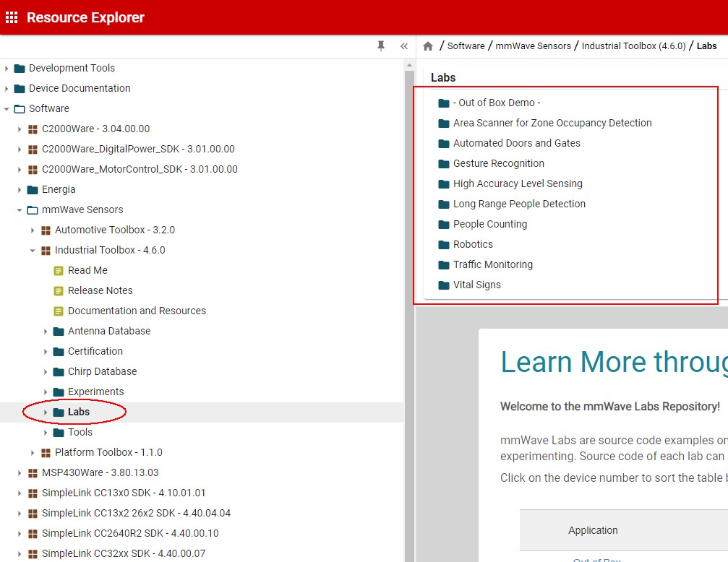This screenshot has height=562, width=728.
Task: Expand the C2000Ware_DigitalPower_SDK node
Action: click(x=20, y=150)
